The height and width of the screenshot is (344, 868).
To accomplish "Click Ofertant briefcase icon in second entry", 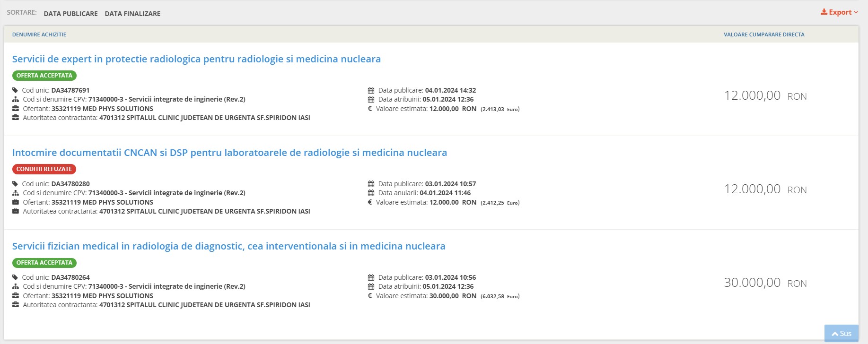I will 16,202.
